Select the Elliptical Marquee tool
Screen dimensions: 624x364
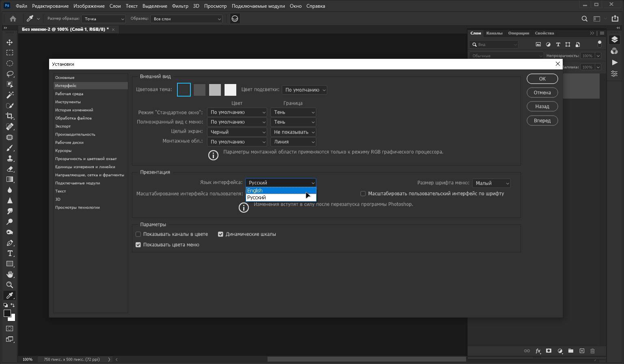(x=10, y=63)
